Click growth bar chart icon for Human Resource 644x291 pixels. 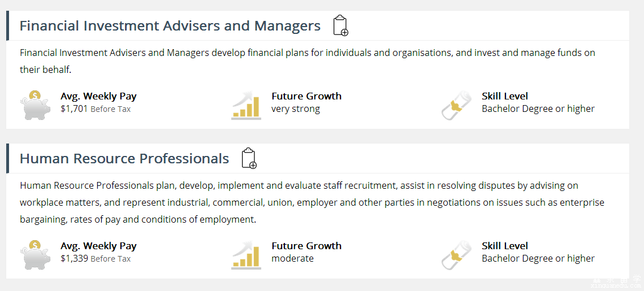click(x=247, y=255)
